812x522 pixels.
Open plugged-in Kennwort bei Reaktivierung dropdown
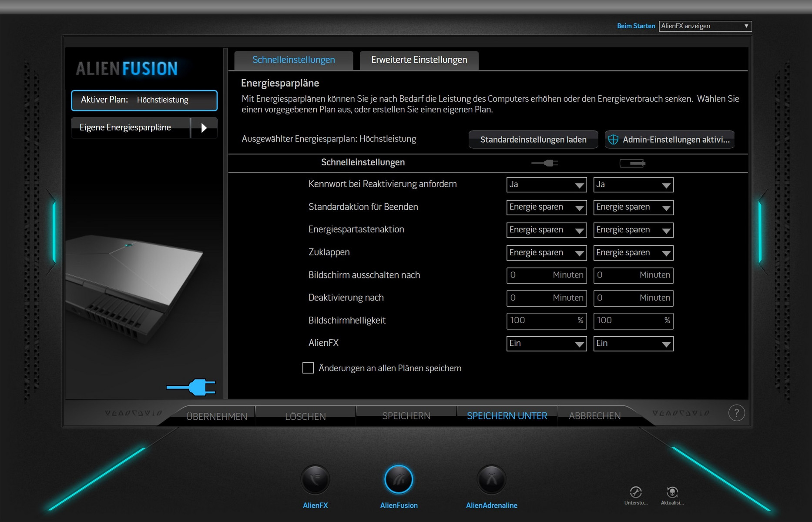coord(547,184)
